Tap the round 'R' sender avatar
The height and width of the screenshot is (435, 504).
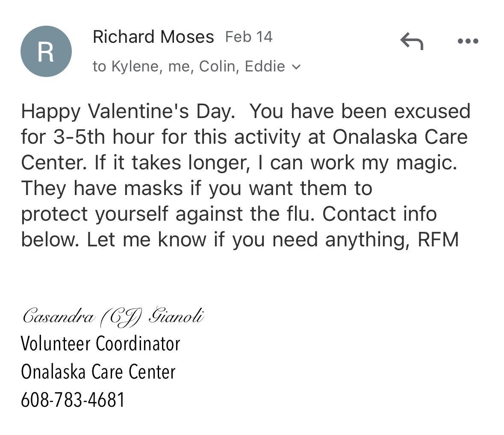pos(46,51)
